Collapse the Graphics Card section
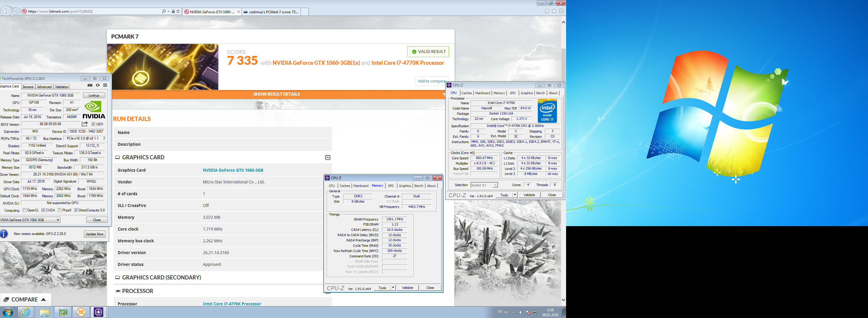 tap(328, 158)
